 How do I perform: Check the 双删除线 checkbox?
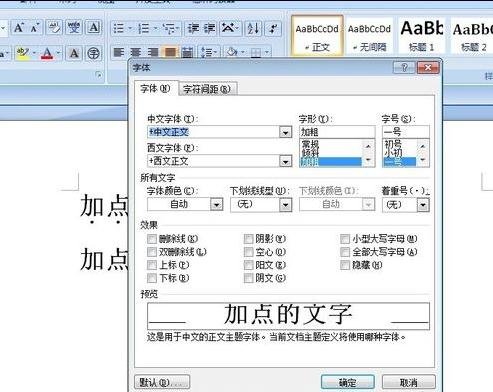tap(152, 252)
